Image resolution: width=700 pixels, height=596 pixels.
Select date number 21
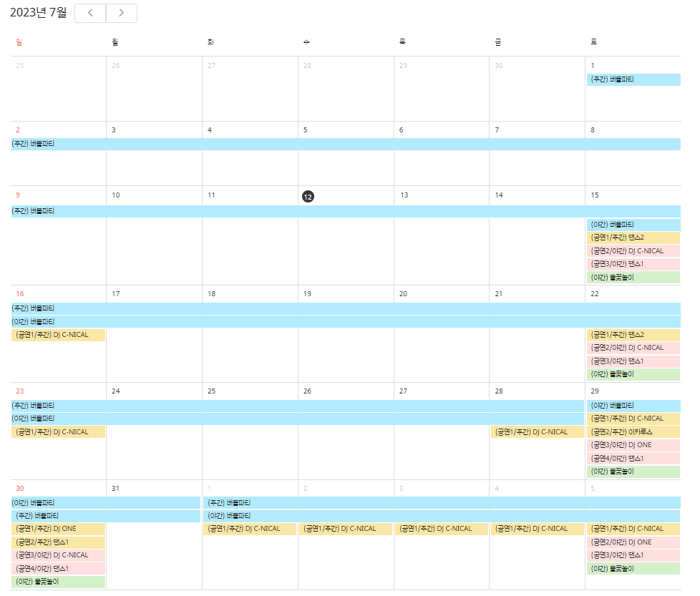tap(499, 294)
